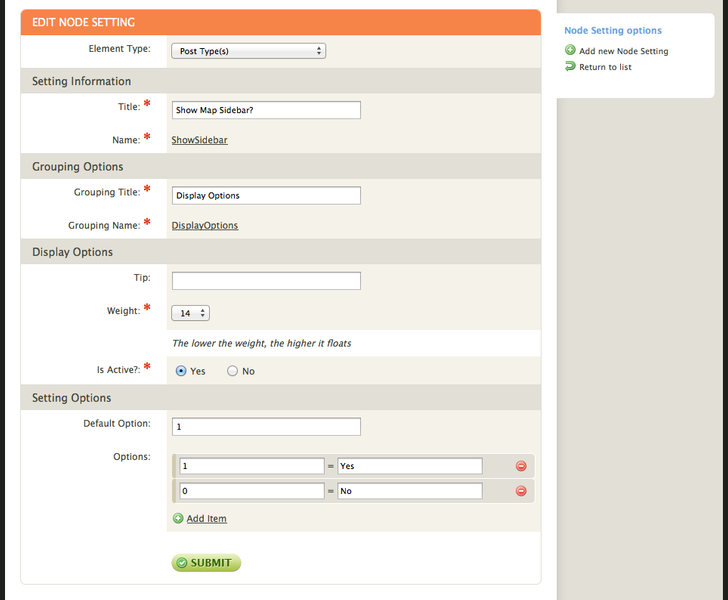This screenshot has width=728, height=600.
Task: Focus the Title input field
Action: pyautogui.click(x=266, y=111)
